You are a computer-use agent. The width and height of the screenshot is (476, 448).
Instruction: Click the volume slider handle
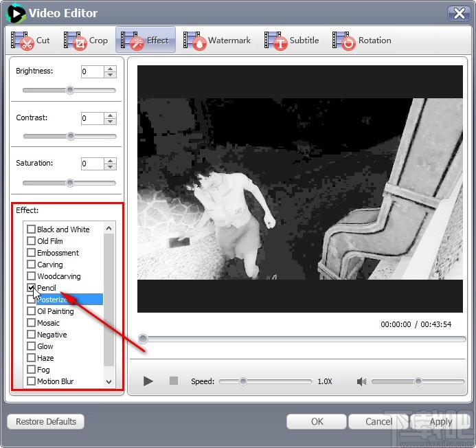click(418, 381)
